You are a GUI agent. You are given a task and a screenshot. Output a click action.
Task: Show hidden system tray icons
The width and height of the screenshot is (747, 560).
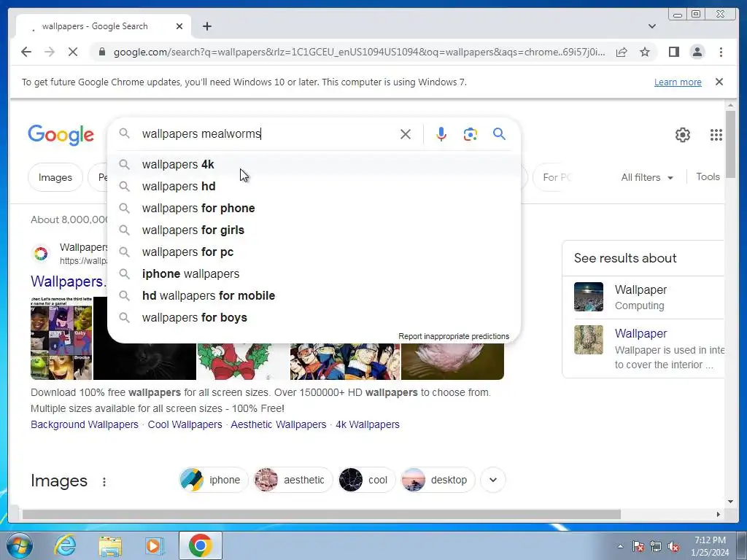point(620,546)
